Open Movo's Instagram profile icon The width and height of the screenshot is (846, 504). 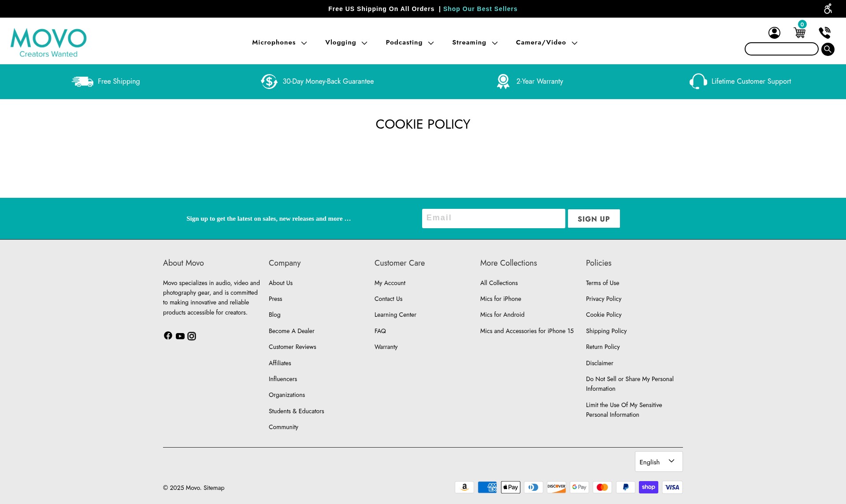[192, 336]
